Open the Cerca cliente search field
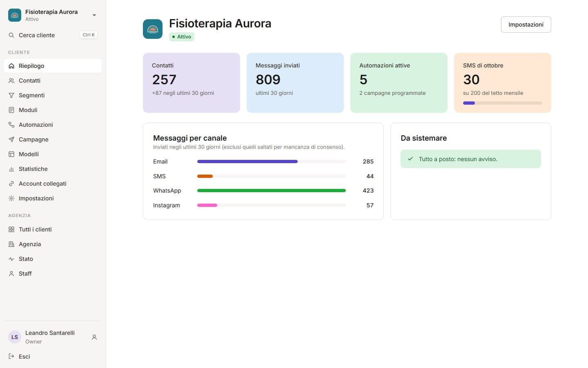Screen dimensions: 588x368 click(x=53, y=35)
